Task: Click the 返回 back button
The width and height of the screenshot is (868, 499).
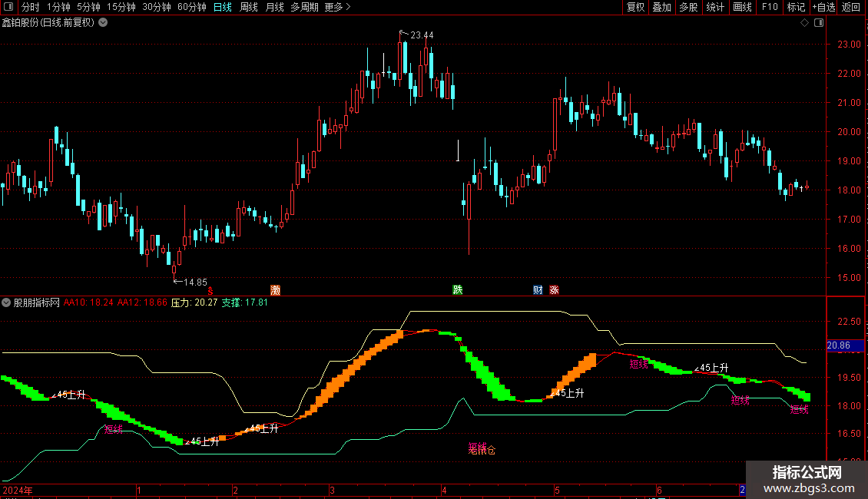Action: point(851,7)
